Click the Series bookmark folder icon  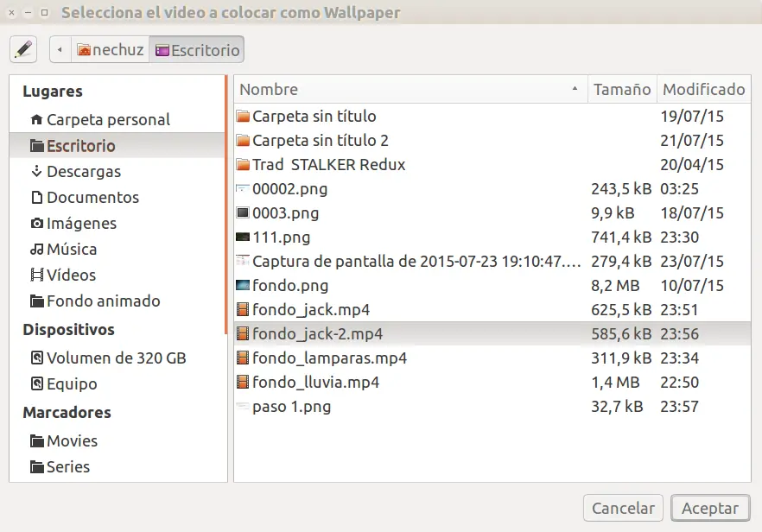[x=36, y=466]
